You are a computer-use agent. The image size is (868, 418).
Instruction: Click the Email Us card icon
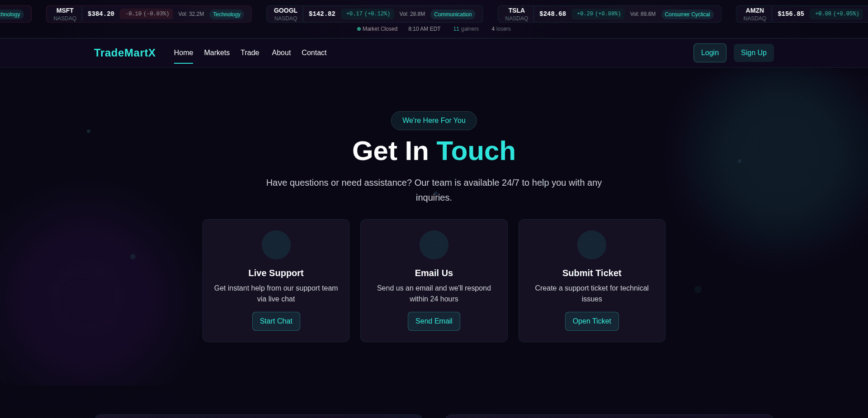click(434, 245)
